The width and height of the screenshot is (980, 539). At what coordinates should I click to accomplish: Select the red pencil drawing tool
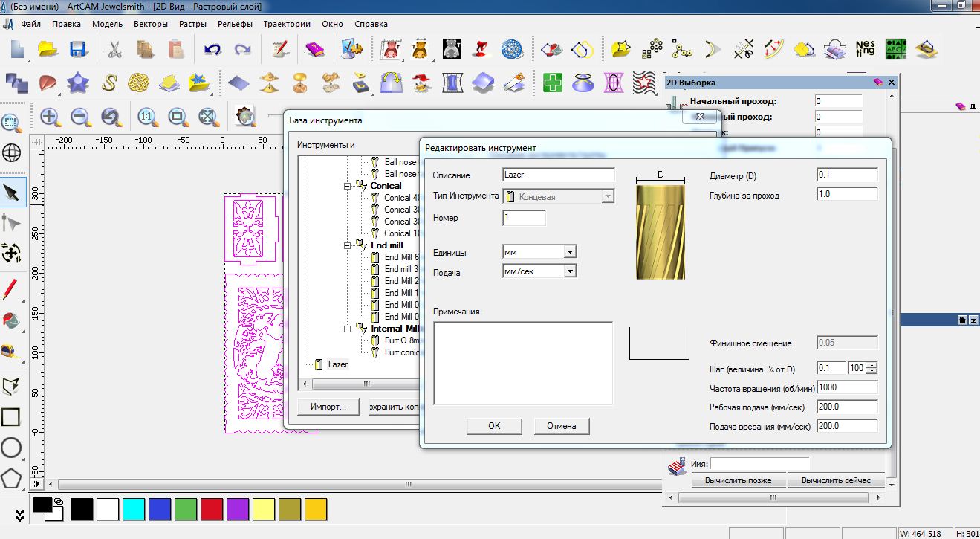(x=11, y=288)
